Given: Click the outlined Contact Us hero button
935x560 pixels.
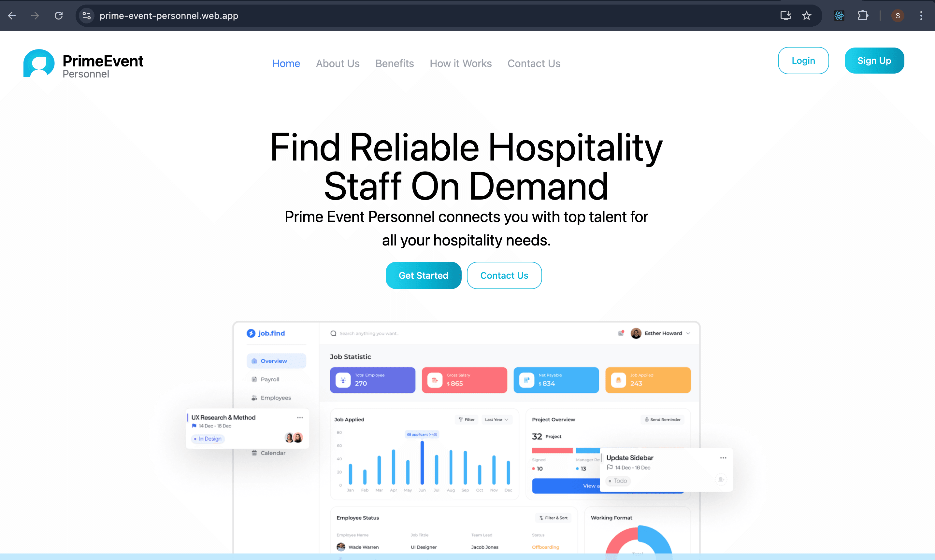Looking at the screenshot, I should 504,275.
